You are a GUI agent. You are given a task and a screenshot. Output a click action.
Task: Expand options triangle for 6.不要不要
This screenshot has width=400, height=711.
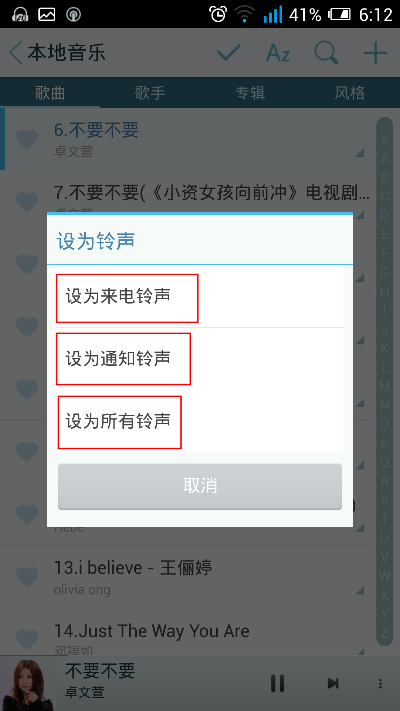click(x=360, y=153)
